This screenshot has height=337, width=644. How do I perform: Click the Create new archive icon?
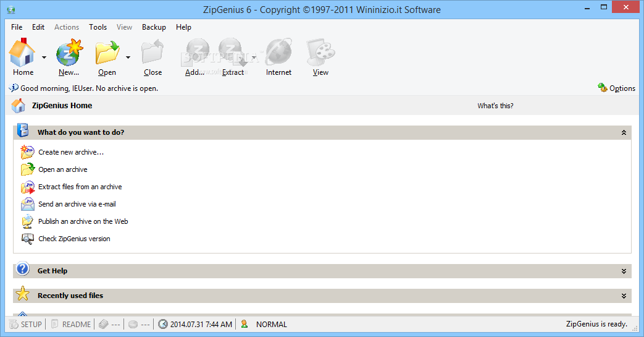point(28,152)
